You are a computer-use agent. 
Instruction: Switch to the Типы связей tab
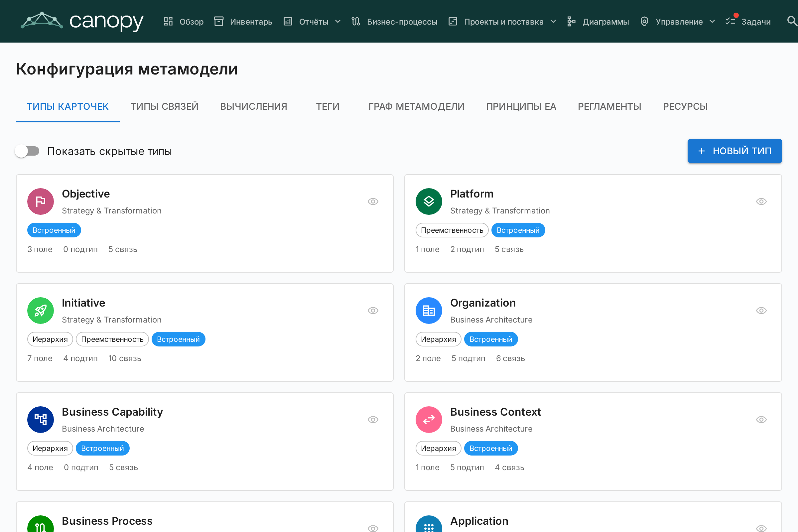pyautogui.click(x=165, y=106)
